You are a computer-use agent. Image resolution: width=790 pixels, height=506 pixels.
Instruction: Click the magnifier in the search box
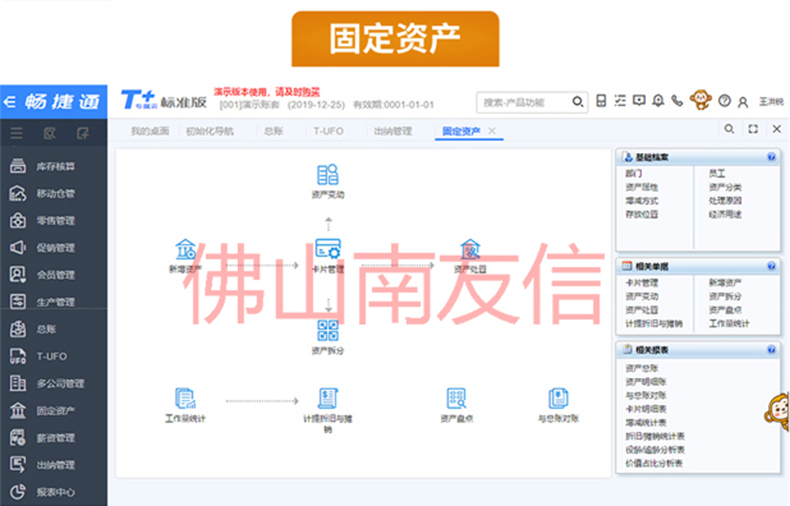point(577,102)
